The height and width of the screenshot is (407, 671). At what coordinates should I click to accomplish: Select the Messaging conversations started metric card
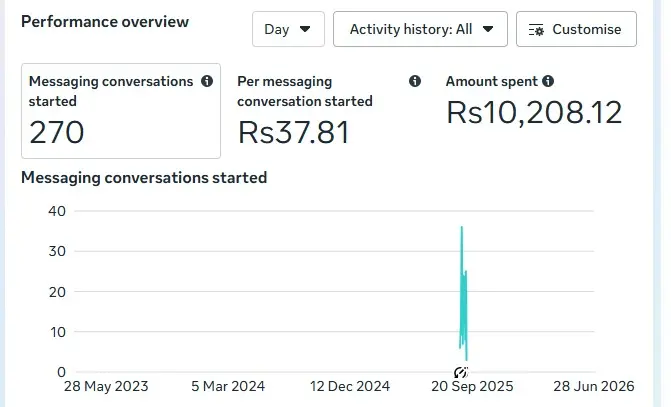click(x=121, y=111)
